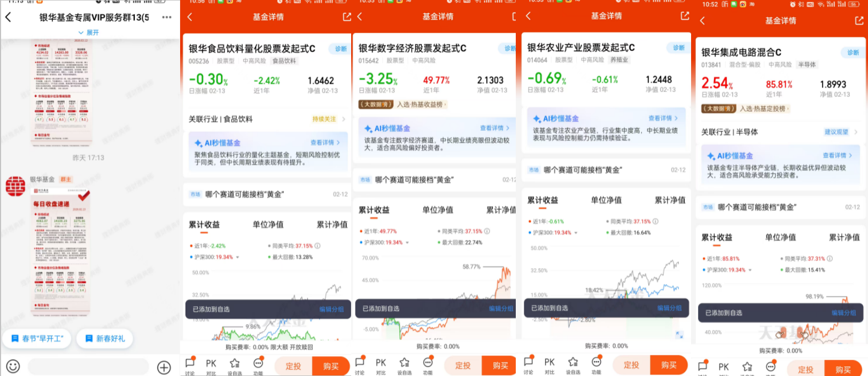The width and height of the screenshot is (868, 376).
Task: Tap the 春节"早开工" quick button
Action: click(x=37, y=338)
